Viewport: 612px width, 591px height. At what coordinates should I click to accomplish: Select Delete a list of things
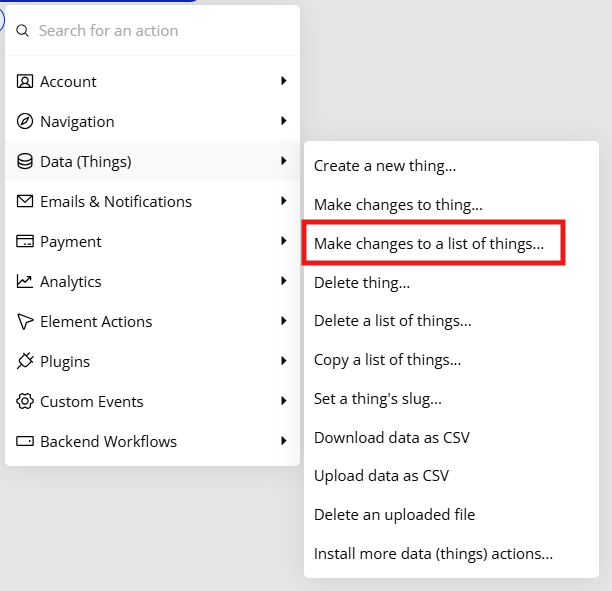[x=393, y=321]
